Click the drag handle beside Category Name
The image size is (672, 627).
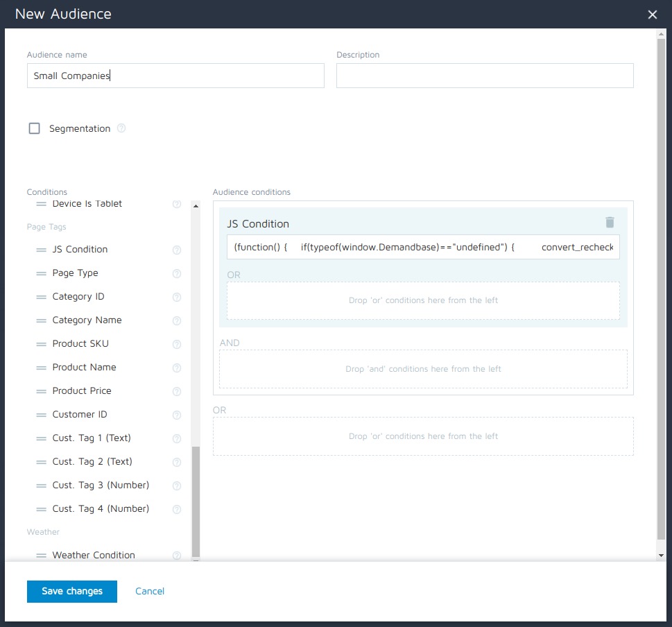click(x=42, y=320)
